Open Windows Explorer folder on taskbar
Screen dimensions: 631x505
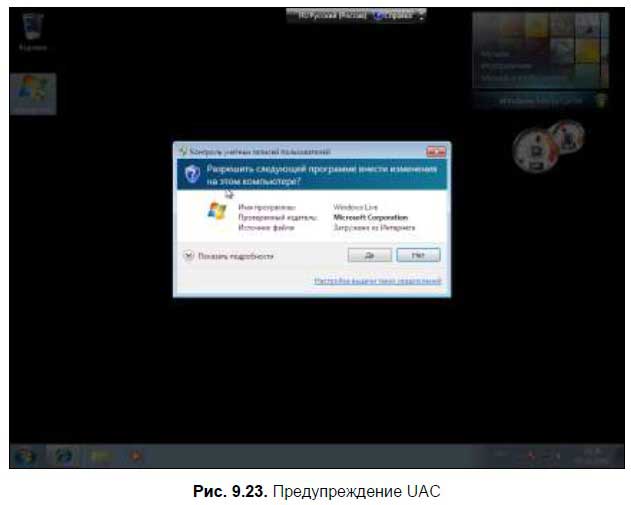coord(100,456)
